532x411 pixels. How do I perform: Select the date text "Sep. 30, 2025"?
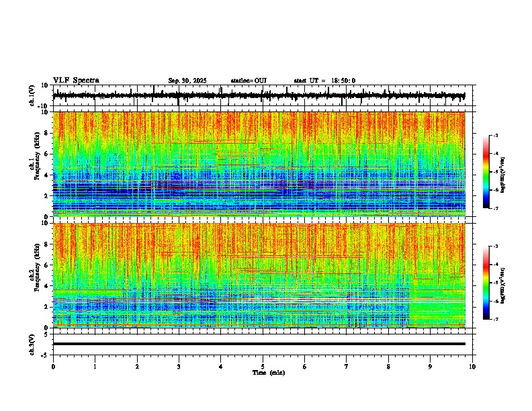187,81
